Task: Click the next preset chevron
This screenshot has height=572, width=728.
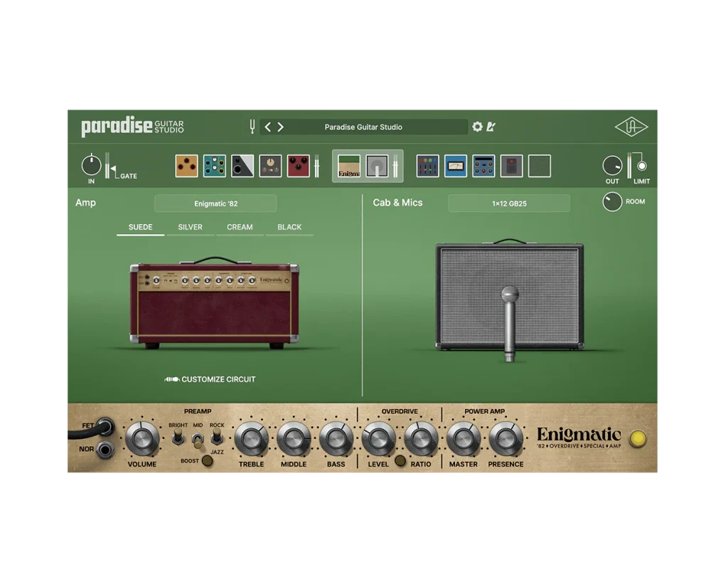Action: pos(280,126)
